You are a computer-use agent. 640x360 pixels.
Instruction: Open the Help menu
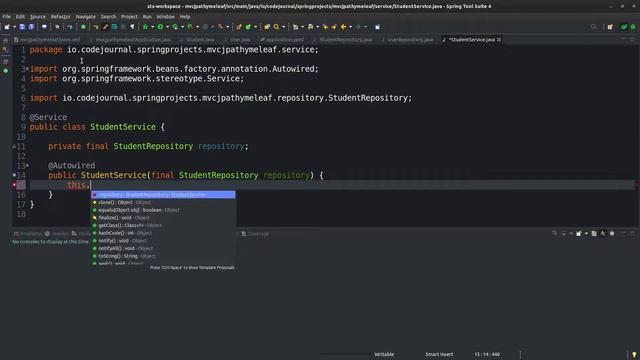185,17
